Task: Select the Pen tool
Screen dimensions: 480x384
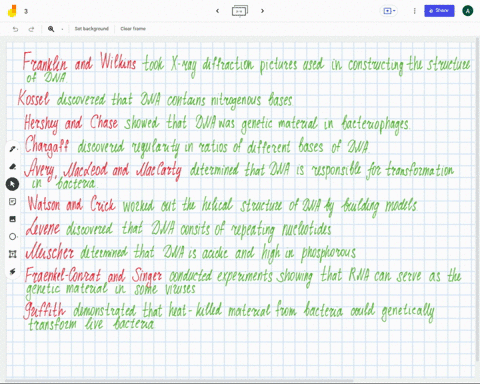Action: coord(13,149)
